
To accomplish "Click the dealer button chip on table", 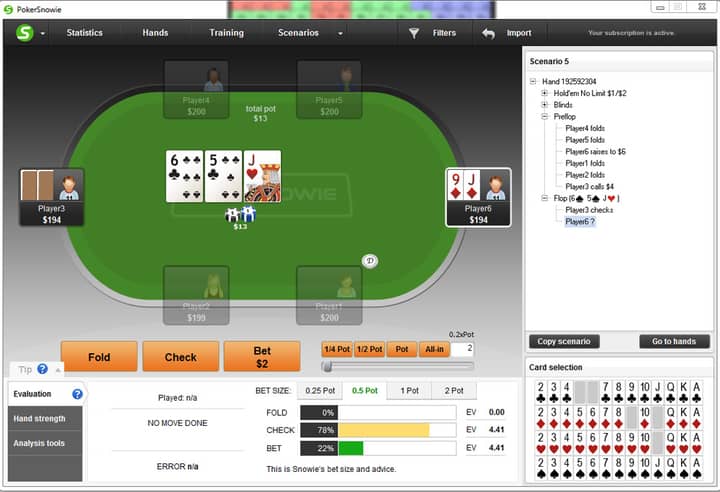I will point(370,261).
